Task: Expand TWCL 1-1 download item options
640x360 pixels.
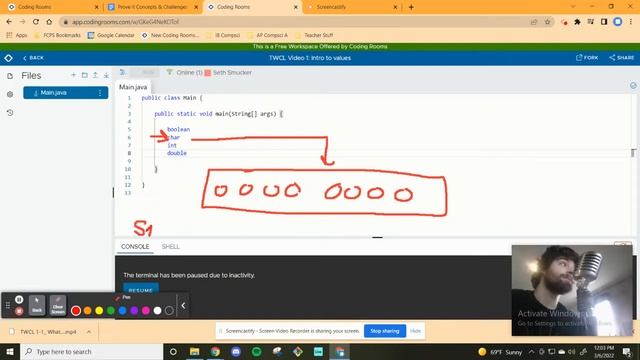Action: pos(89,332)
